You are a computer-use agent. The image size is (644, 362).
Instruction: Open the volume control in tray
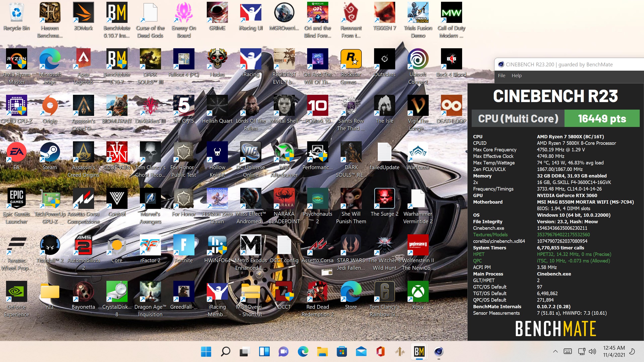(x=592, y=351)
